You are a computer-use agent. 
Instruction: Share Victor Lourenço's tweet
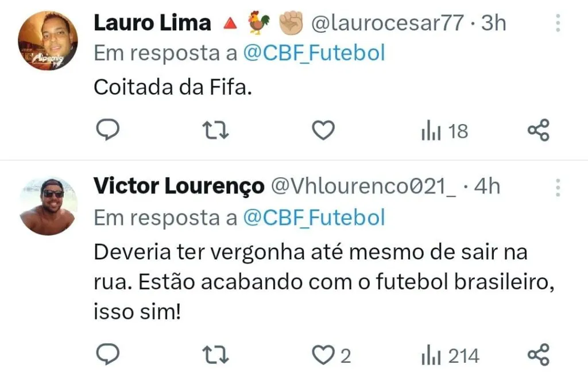539,354
